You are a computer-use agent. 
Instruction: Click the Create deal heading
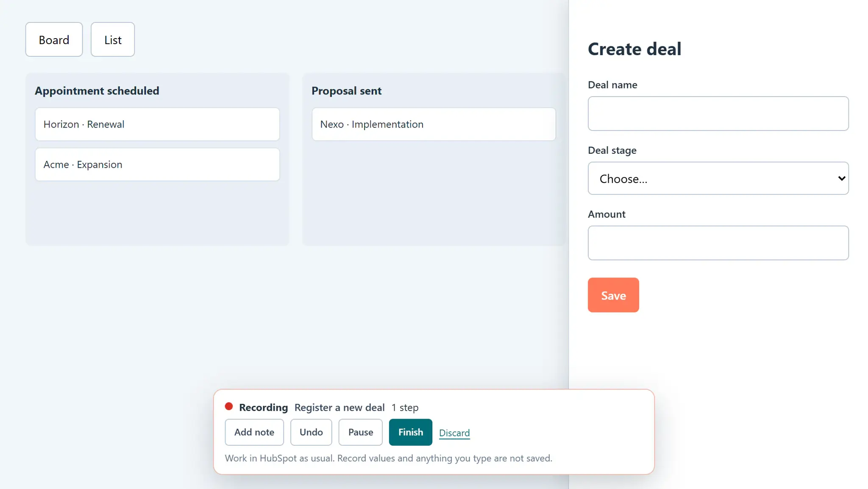[634, 49]
